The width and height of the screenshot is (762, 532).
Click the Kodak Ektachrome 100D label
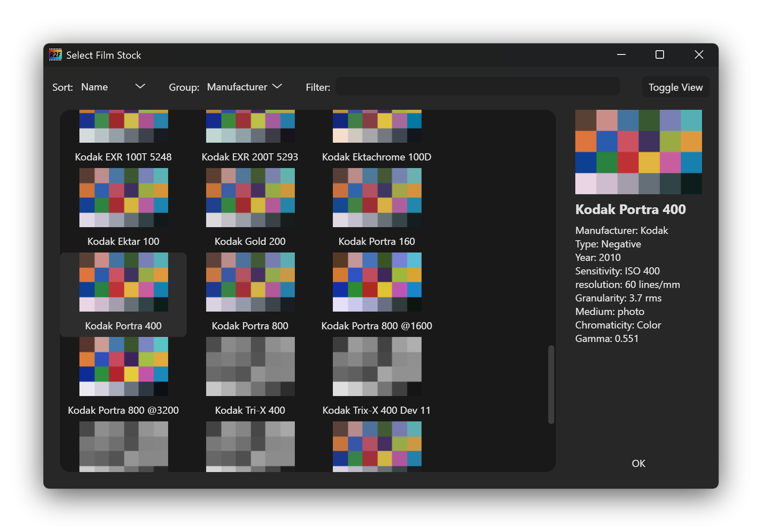[377, 157]
